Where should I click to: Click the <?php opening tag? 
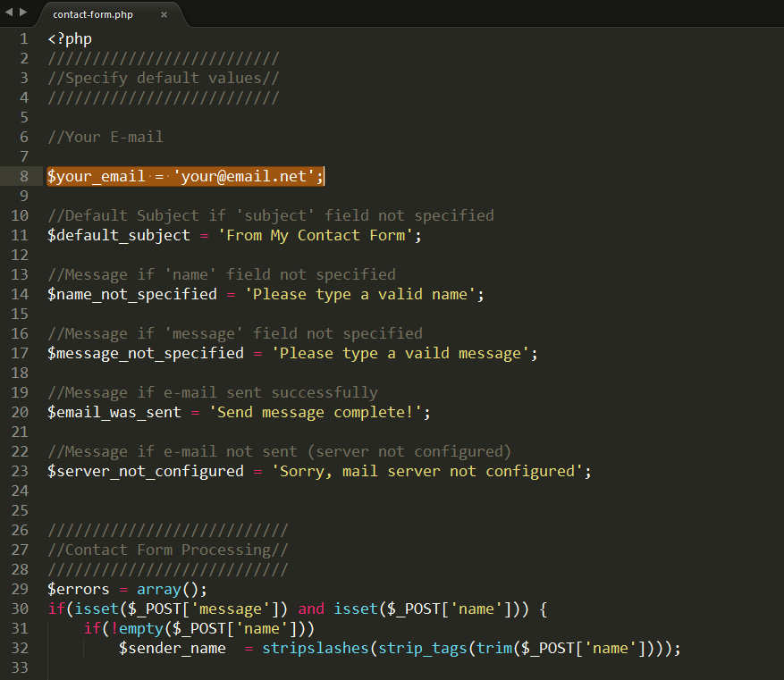pyautogui.click(x=70, y=38)
